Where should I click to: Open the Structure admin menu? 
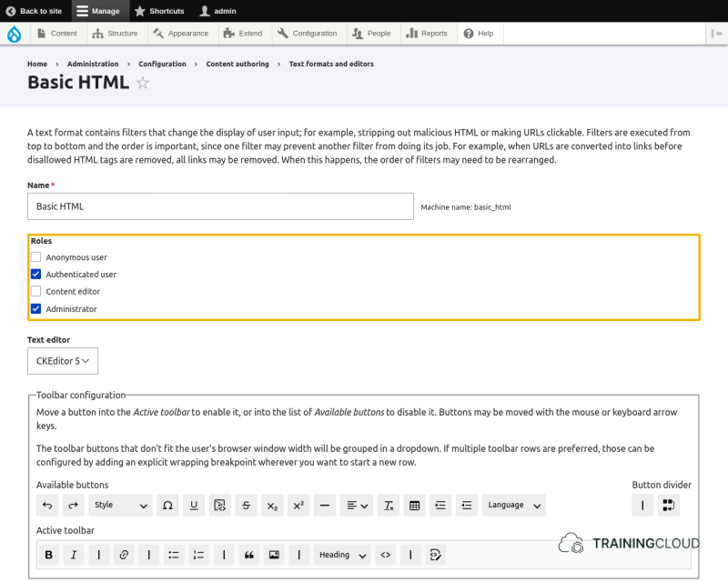[116, 34]
